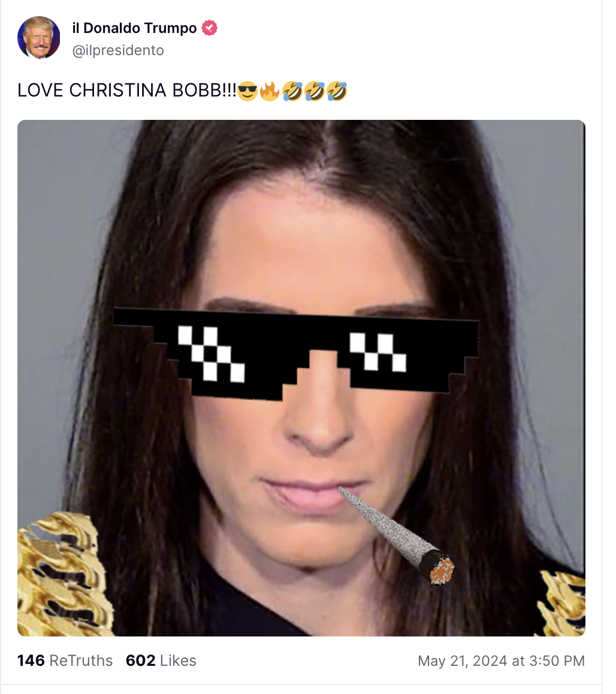View the 146 ReTruths list
Viewport: 616px width, 694px height.
coord(65,660)
